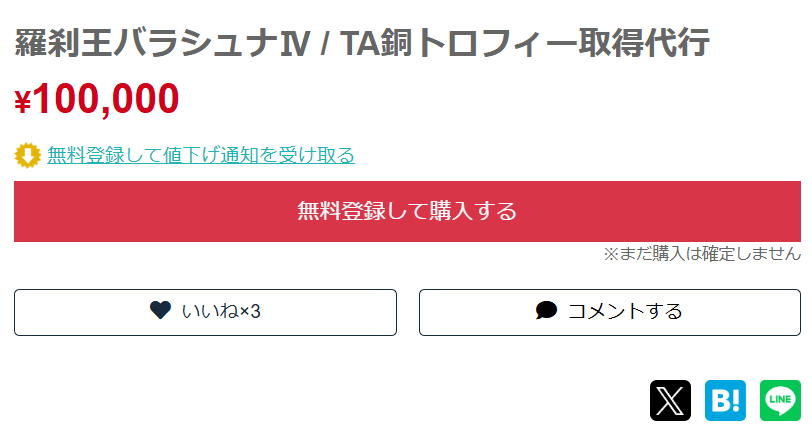812x442 pixels.
Task: Select the ¥100,000 price text
Action: (x=97, y=98)
